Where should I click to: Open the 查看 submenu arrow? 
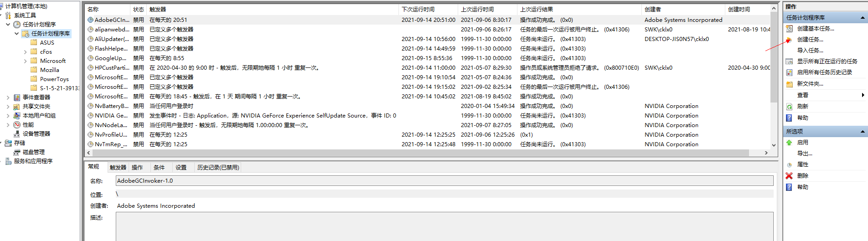tap(863, 95)
